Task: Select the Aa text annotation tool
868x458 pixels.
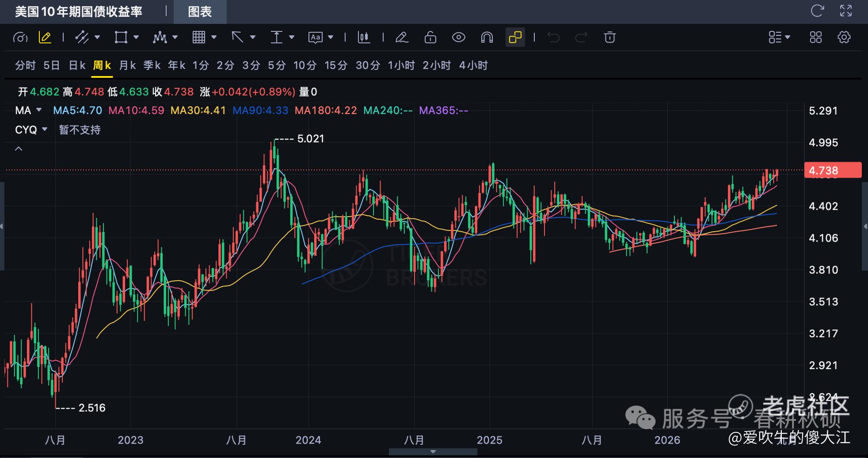Action: tap(315, 38)
